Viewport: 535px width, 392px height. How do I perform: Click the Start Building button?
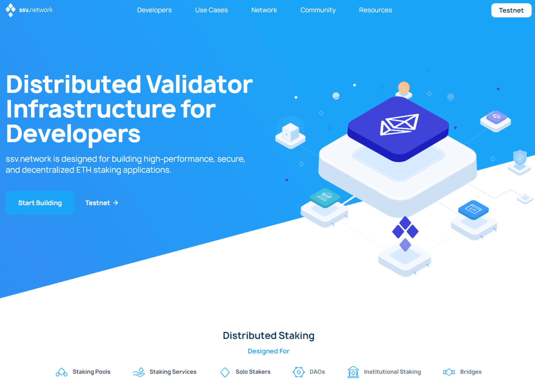[40, 203]
